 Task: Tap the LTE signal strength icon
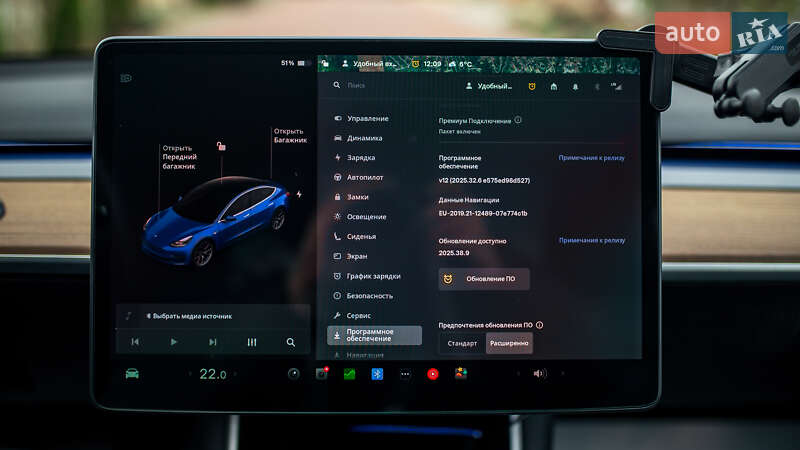[x=617, y=87]
